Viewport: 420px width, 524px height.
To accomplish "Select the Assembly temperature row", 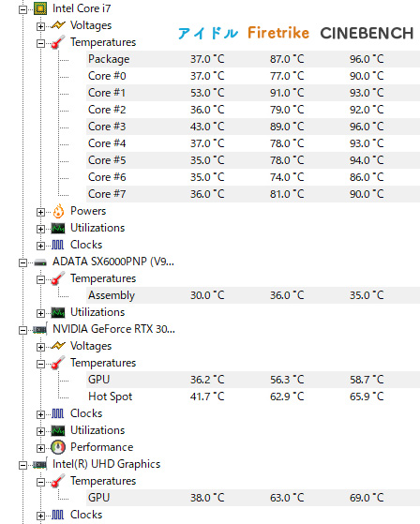I will coord(253,295).
